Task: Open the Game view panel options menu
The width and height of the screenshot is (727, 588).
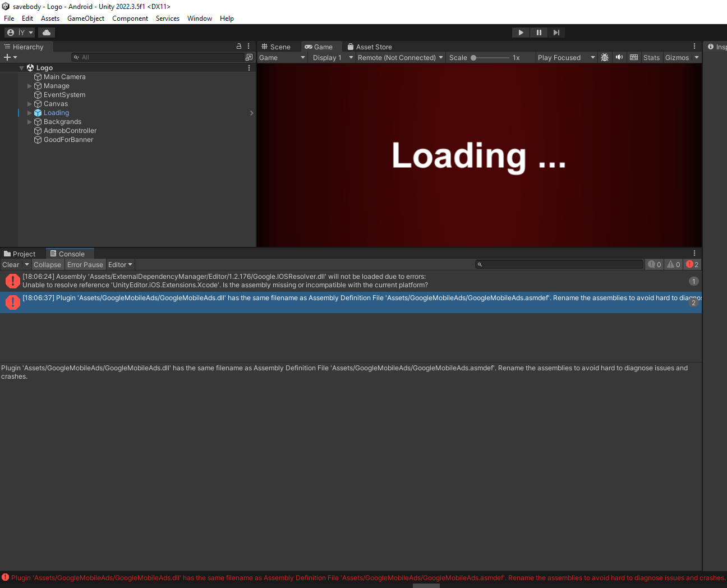Action: tap(694, 47)
